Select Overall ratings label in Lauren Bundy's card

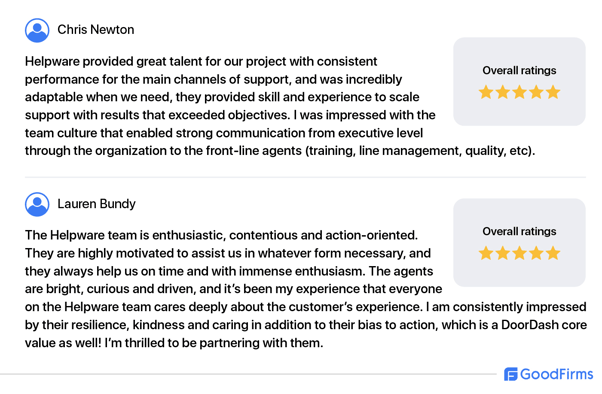(519, 232)
